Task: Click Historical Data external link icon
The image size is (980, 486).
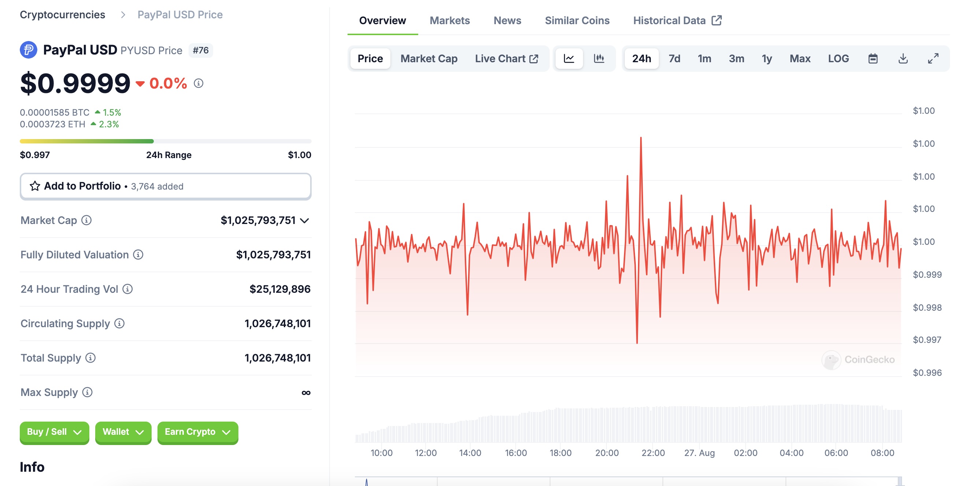Action: pyautogui.click(x=717, y=20)
